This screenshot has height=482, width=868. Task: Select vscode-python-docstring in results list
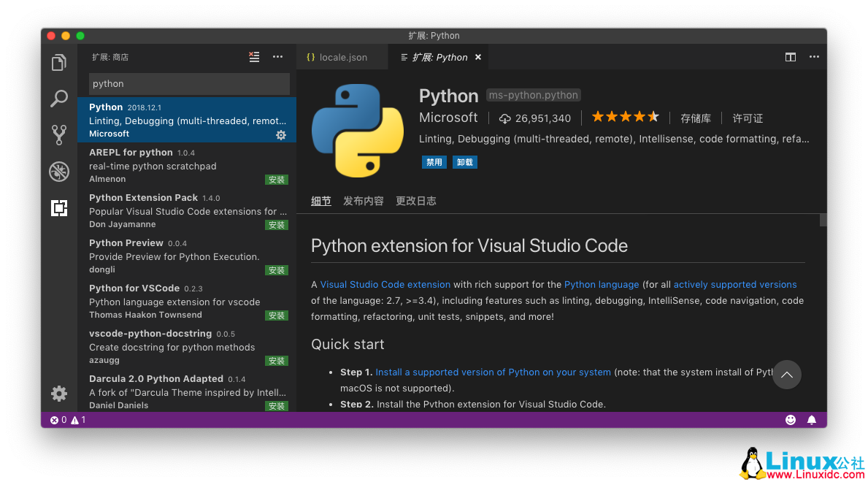[x=187, y=348]
